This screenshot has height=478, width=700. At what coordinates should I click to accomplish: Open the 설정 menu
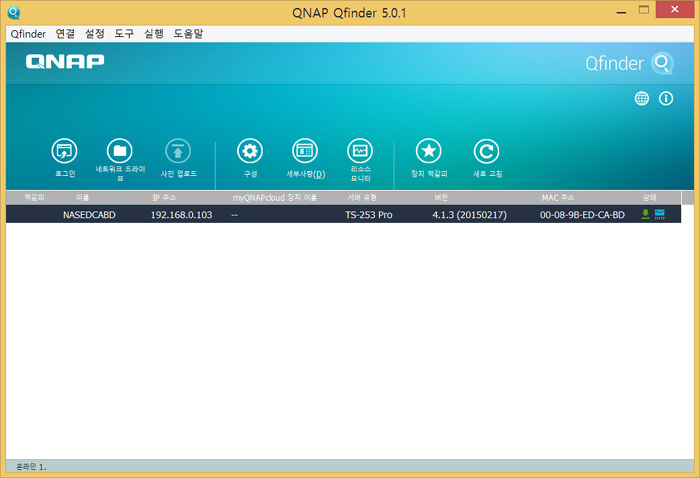point(95,33)
